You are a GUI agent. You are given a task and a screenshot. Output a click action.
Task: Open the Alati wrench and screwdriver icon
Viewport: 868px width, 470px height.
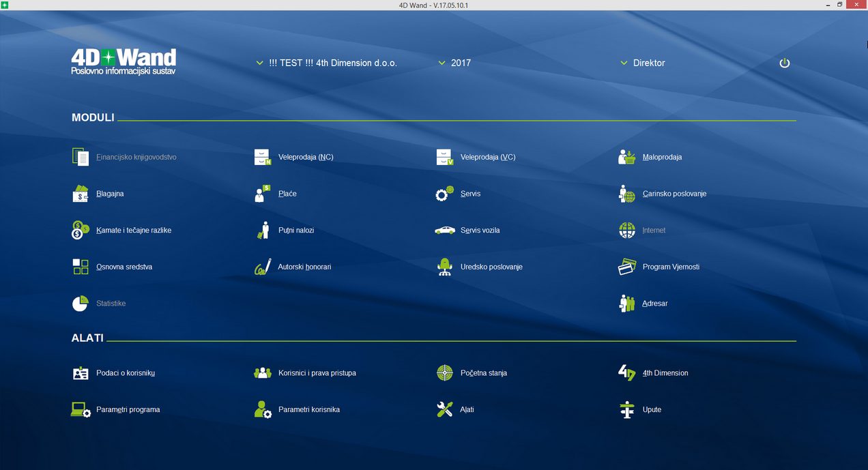click(x=445, y=410)
